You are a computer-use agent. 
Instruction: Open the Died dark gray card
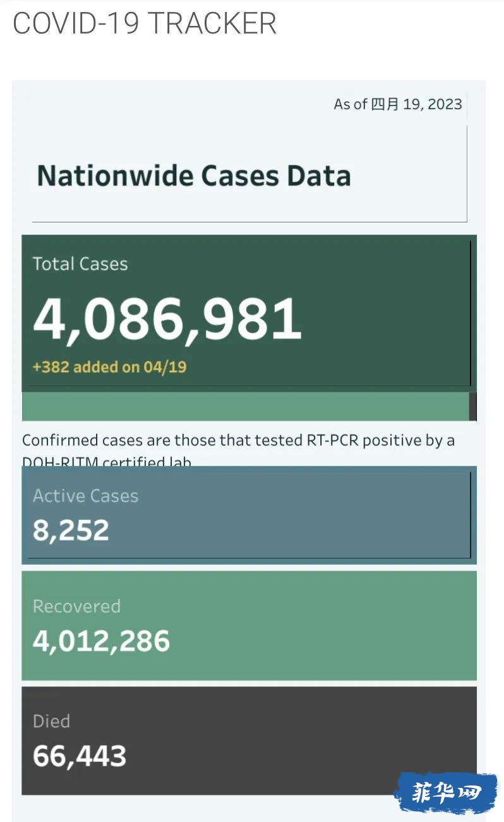(249, 740)
